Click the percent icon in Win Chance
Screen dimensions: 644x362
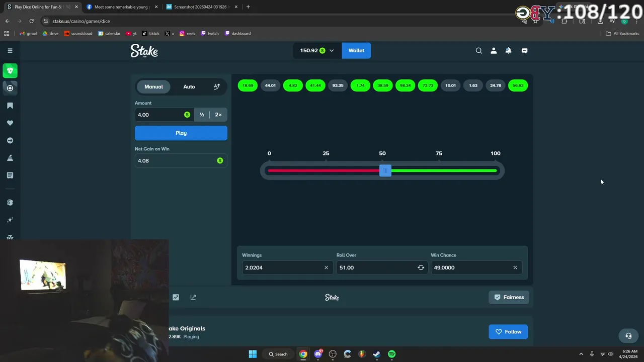coord(515,267)
